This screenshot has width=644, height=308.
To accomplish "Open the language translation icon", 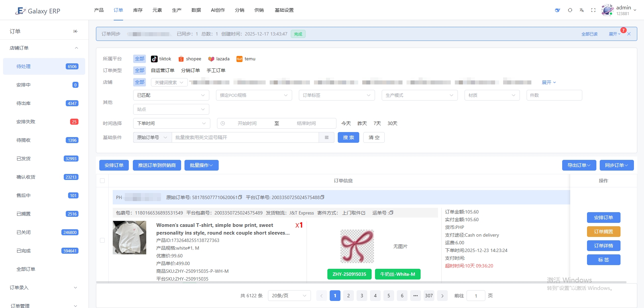I will [x=582, y=10].
